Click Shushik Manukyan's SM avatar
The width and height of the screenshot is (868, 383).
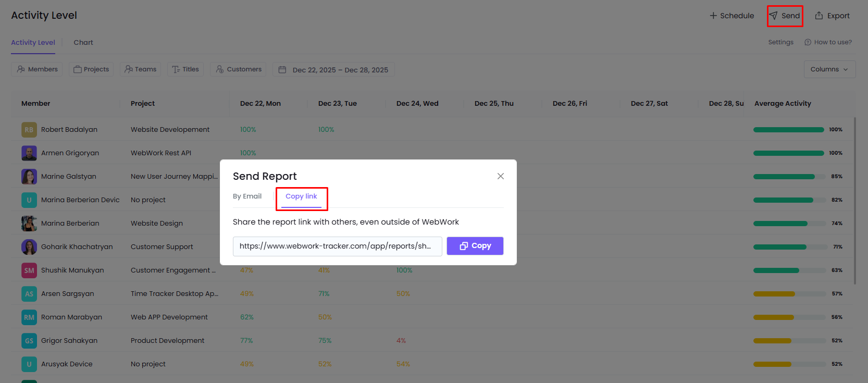tap(29, 270)
